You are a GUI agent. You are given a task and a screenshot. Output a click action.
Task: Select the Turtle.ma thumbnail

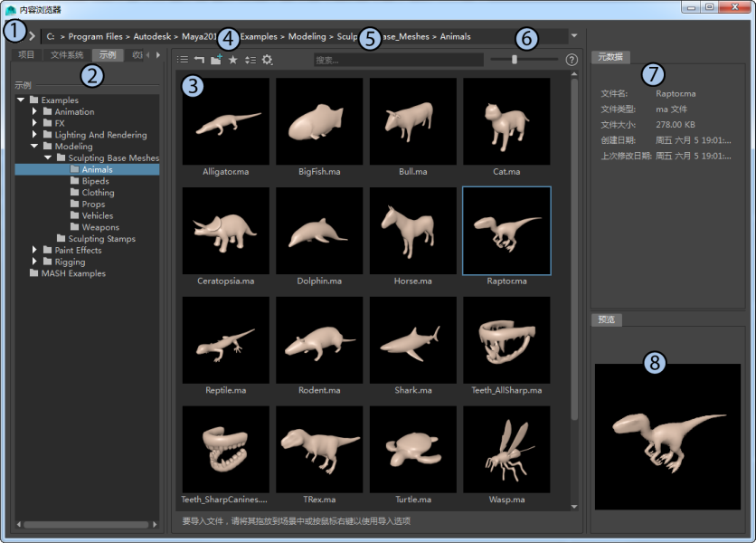pyautogui.click(x=412, y=450)
